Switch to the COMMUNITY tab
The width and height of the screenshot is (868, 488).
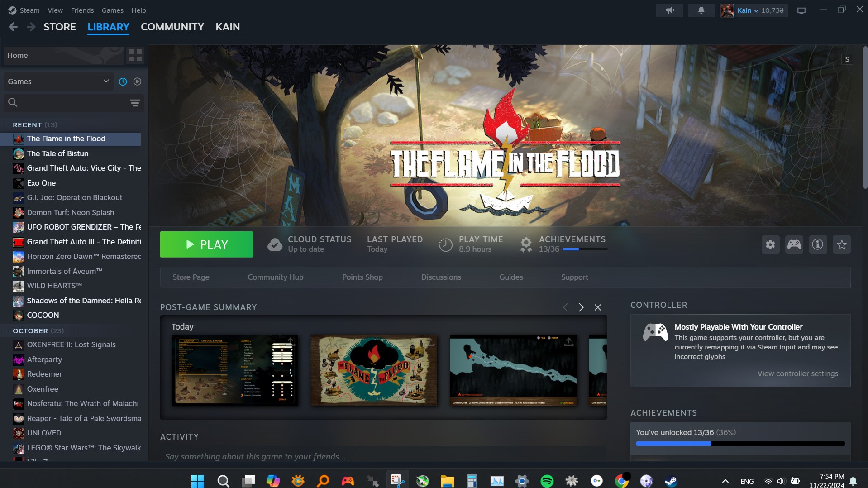click(x=172, y=27)
